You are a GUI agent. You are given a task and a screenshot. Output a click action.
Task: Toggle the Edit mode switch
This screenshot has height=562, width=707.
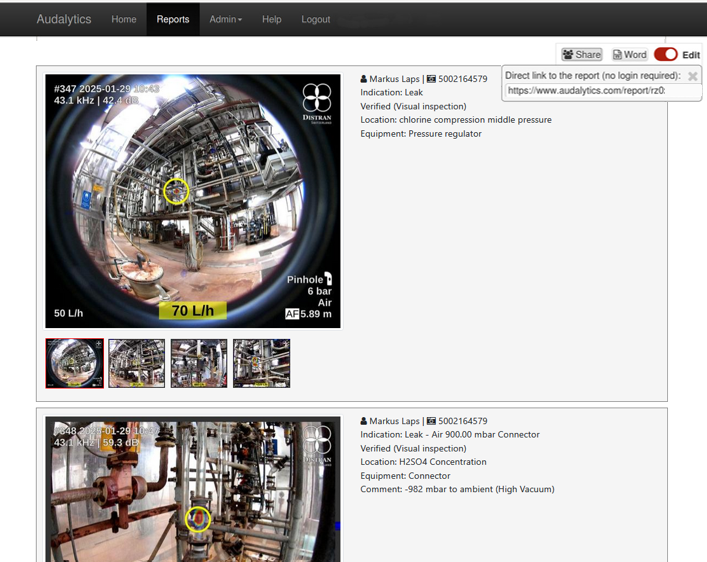(x=666, y=55)
